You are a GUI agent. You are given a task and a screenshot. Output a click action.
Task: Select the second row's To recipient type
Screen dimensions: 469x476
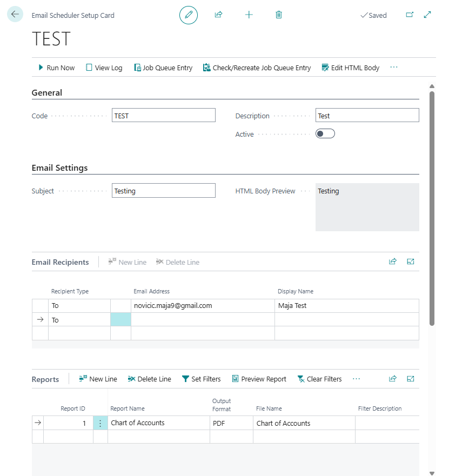79,320
